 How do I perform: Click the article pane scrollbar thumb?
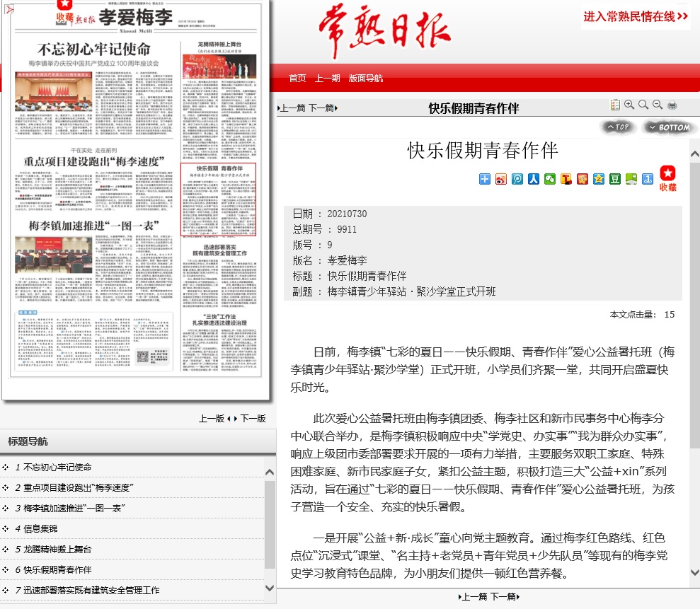[694, 305]
